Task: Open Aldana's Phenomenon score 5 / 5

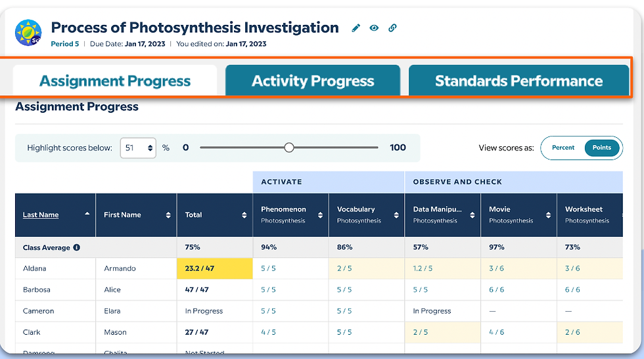Action: click(268, 268)
